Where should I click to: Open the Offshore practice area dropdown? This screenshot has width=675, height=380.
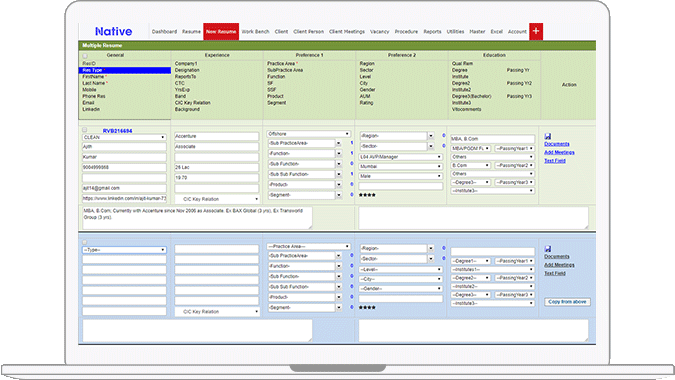coord(309,134)
